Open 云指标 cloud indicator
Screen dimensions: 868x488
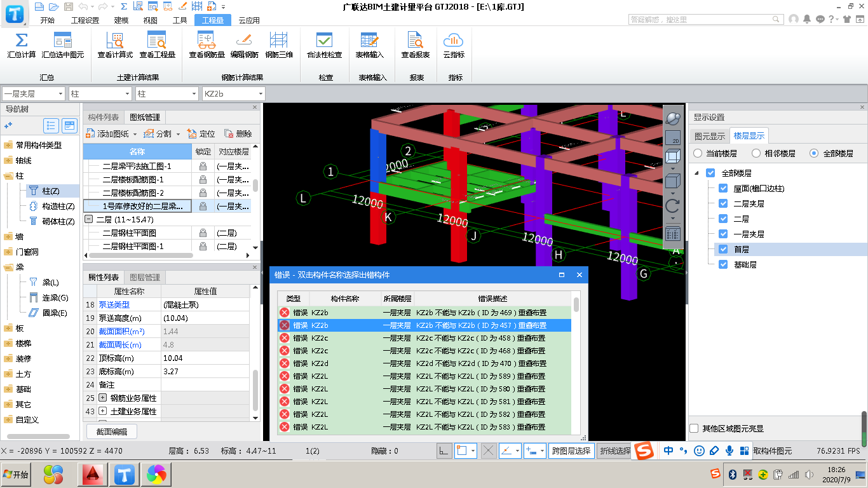click(454, 45)
